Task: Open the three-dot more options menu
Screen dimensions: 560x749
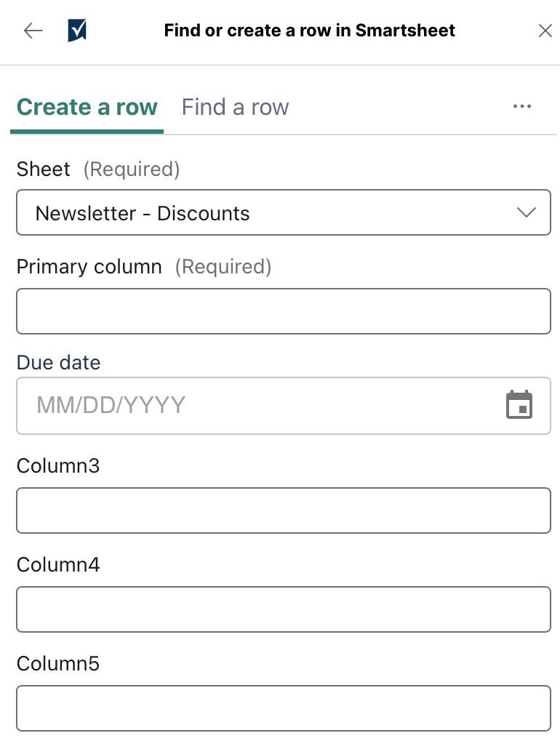Action: [x=521, y=106]
